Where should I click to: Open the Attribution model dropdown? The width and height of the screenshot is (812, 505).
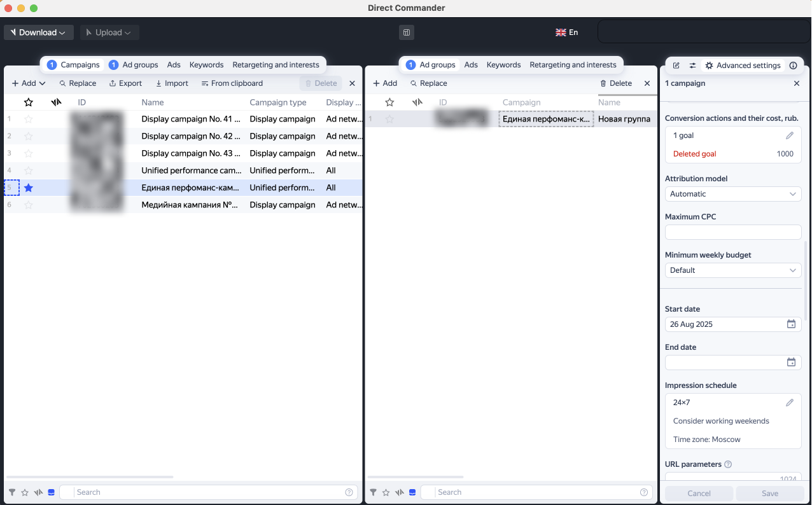coord(732,194)
